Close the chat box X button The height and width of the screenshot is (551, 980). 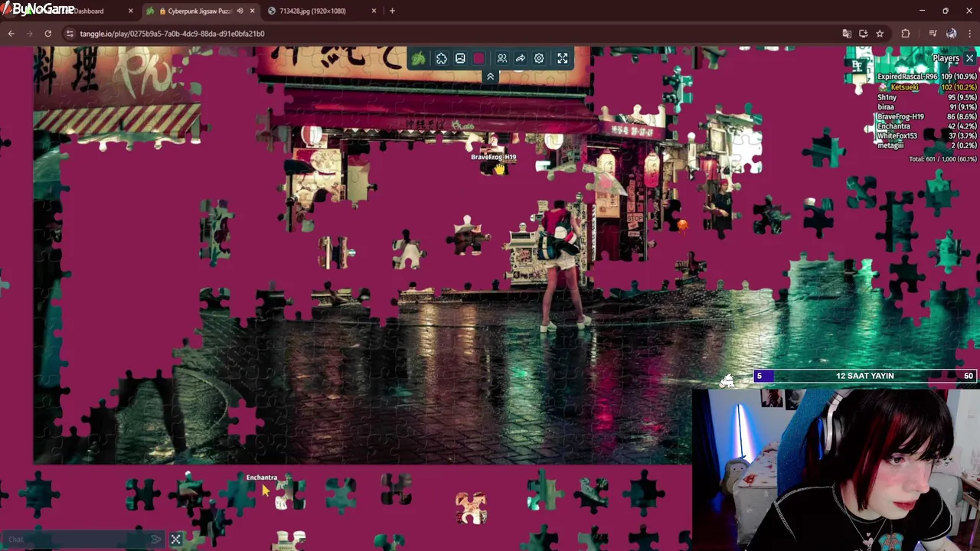point(175,540)
